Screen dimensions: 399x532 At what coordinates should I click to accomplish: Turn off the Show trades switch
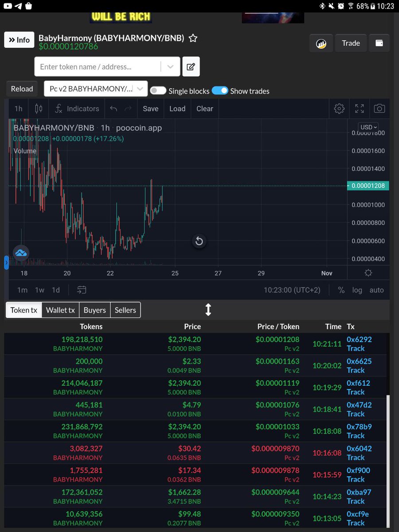(220, 90)
